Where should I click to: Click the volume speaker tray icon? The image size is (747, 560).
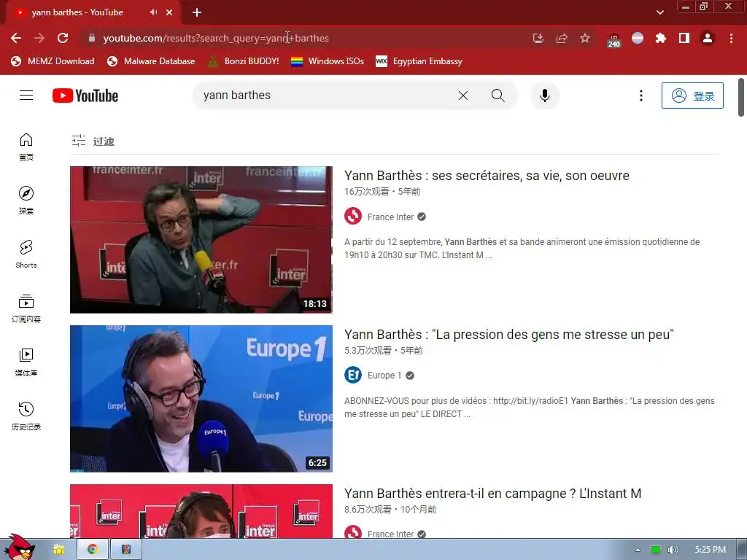(x=673, y=550)
